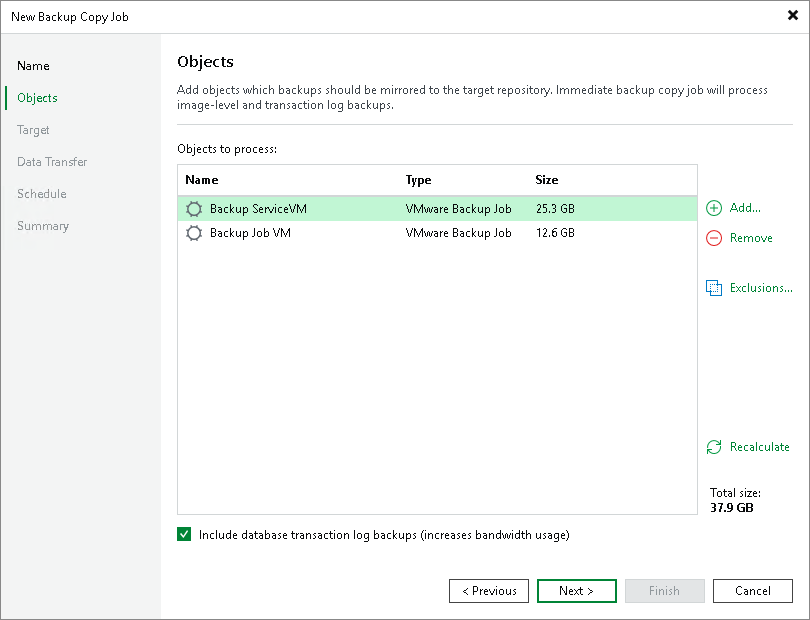
Task: Select the Backup Job VM row name
Action: 250,233
